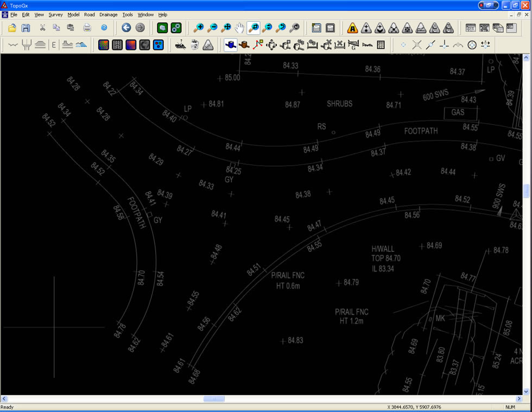Open the green layers stack icon
This screenshot has height=412, width=532.
point(162,28)
